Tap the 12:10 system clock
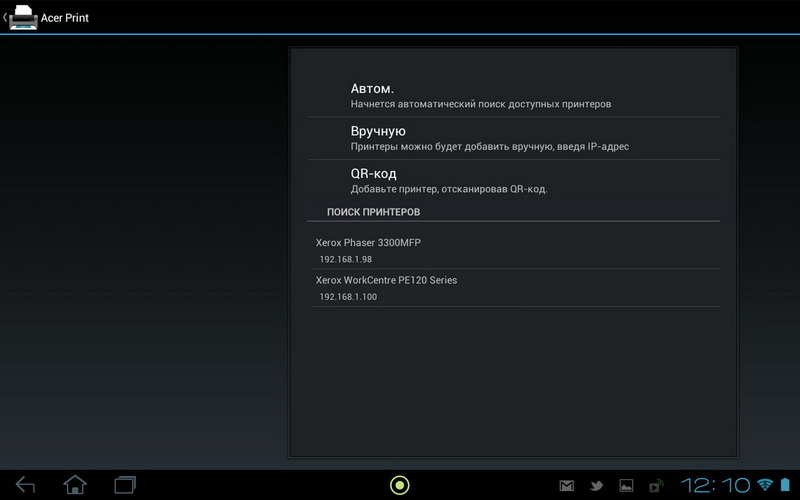The width and height of the screenshot is (800, 500). [716, 485]
